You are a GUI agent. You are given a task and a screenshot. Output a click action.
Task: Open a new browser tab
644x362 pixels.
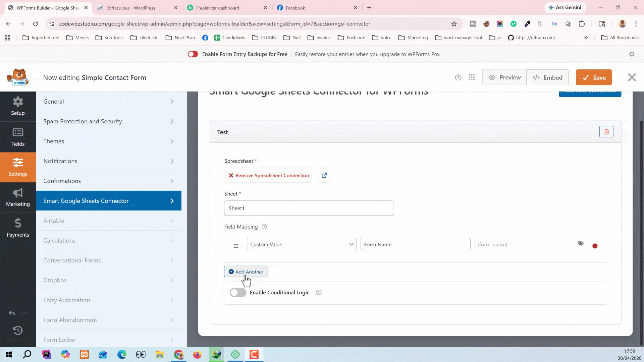tap(369, 8)
